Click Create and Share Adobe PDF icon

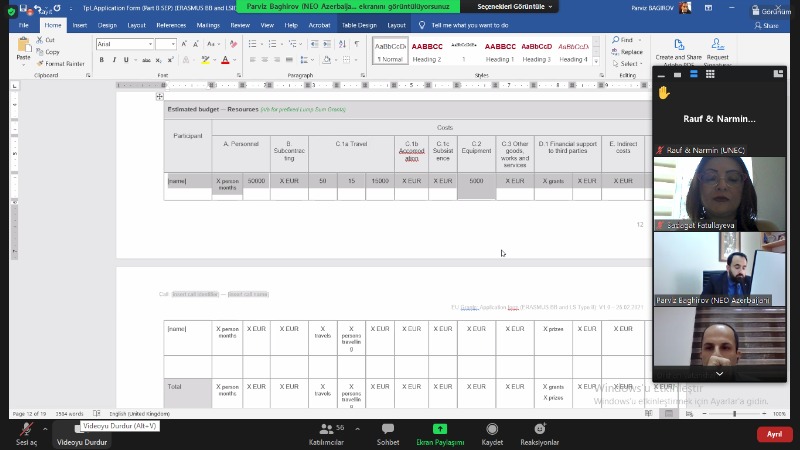coord(678,52)
